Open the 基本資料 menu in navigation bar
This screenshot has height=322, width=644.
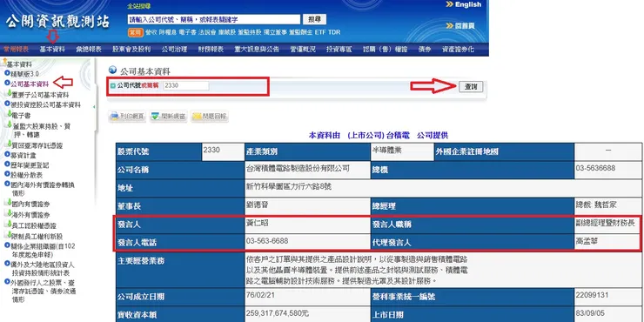pos(52,50)
